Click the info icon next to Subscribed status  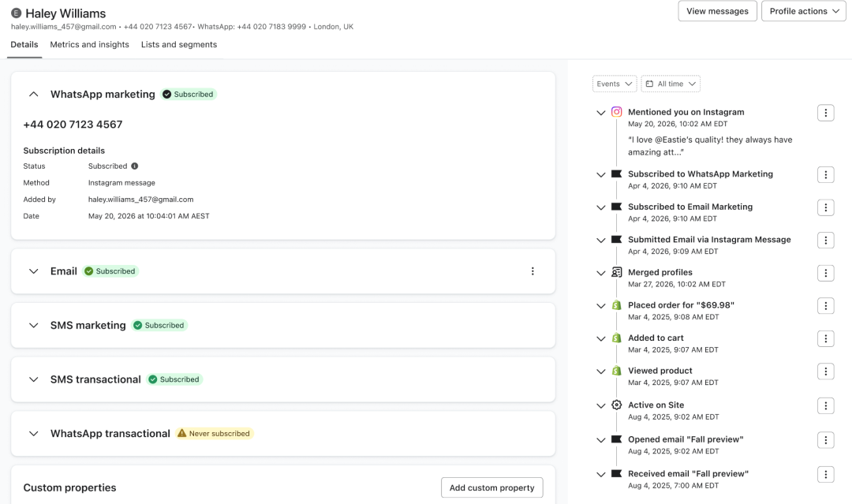(134, 166)
